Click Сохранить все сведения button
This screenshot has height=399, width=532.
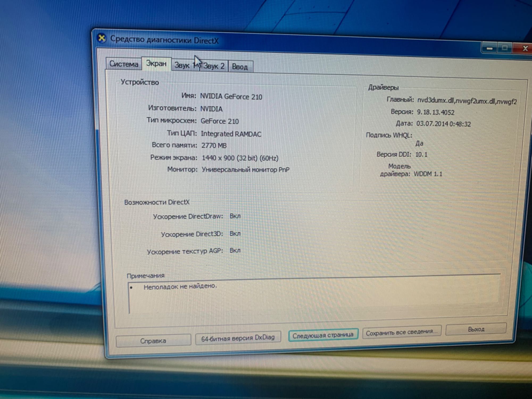[402, 332]
